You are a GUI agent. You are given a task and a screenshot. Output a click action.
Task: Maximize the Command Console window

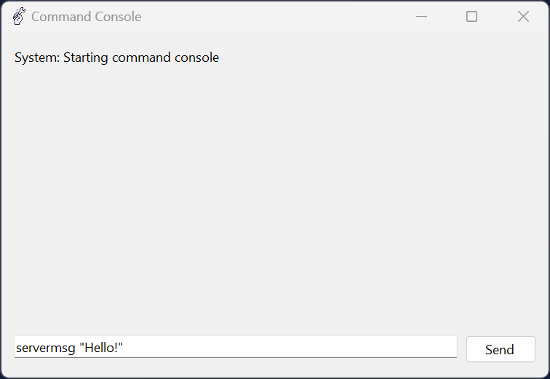471,16
